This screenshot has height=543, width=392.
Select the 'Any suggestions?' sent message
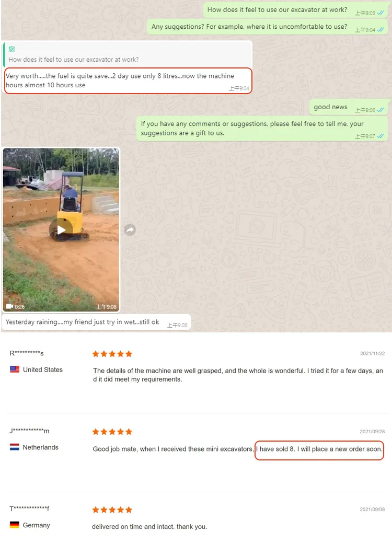pyautogui.click(x=267, y=27)
